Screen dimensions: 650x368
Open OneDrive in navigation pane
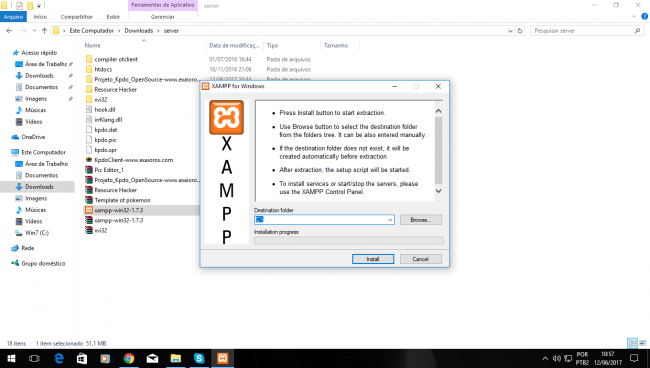(33, 137)
